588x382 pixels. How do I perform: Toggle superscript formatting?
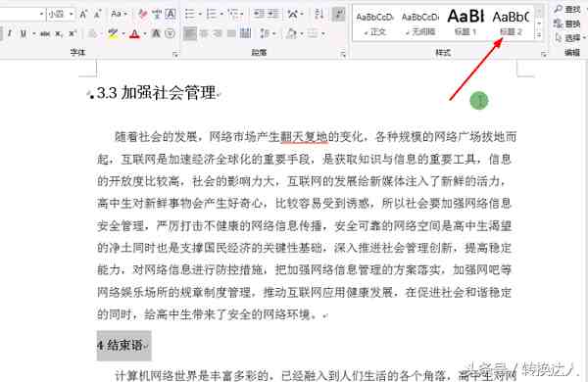point(72,33)
